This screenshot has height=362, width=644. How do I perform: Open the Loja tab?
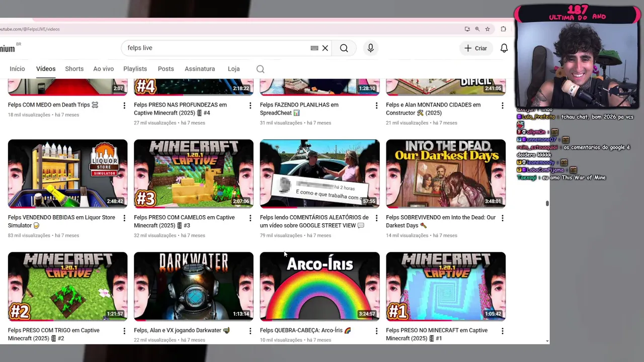[x=233, y=69]
